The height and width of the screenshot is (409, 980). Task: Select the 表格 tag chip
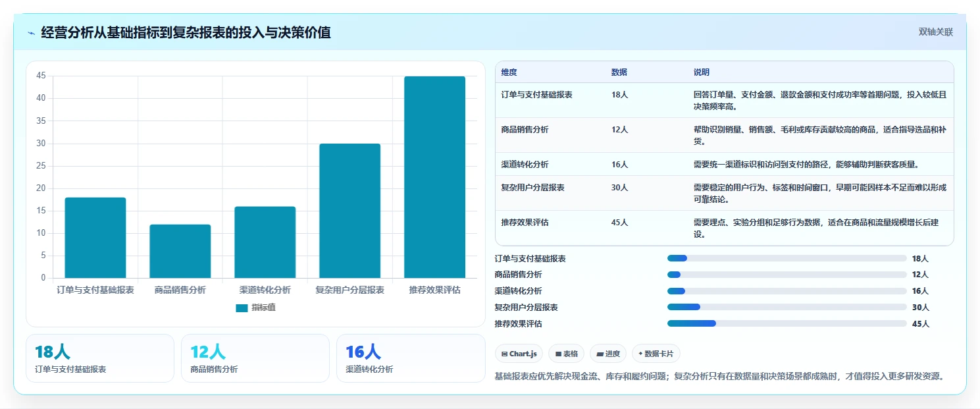click(x=567, y=354)
